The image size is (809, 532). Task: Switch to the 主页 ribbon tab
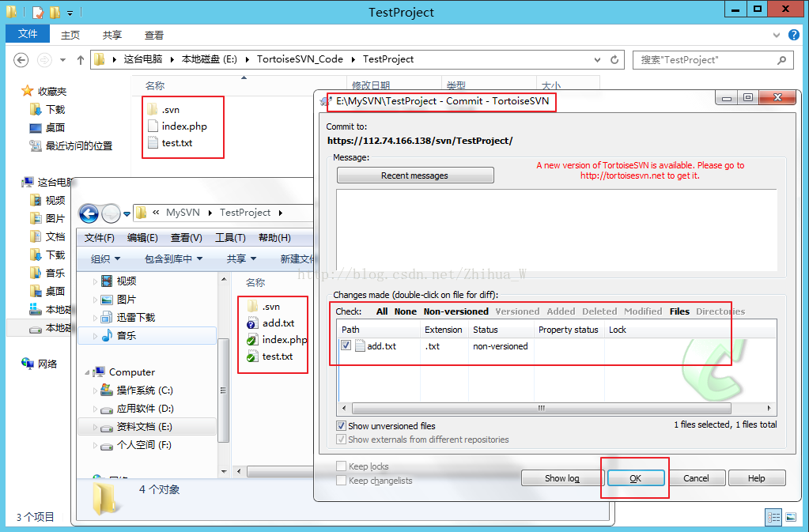pyautogui.click(x=70, y=35)
